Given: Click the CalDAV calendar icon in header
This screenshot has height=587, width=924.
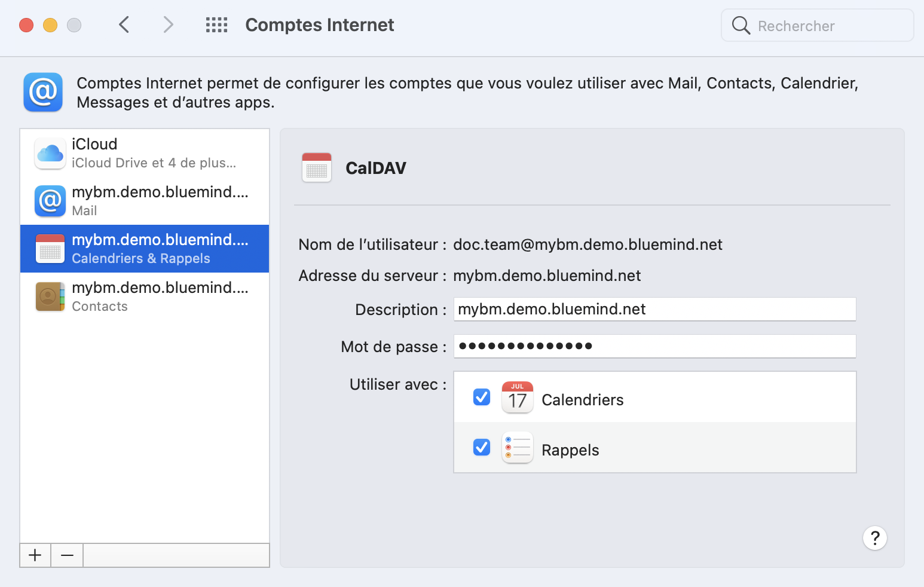Looking at the screenshot, I should point(317,168).
